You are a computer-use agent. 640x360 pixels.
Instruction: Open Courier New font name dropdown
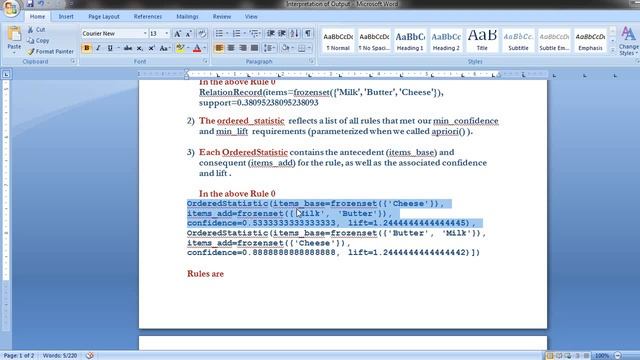(145, 33)
